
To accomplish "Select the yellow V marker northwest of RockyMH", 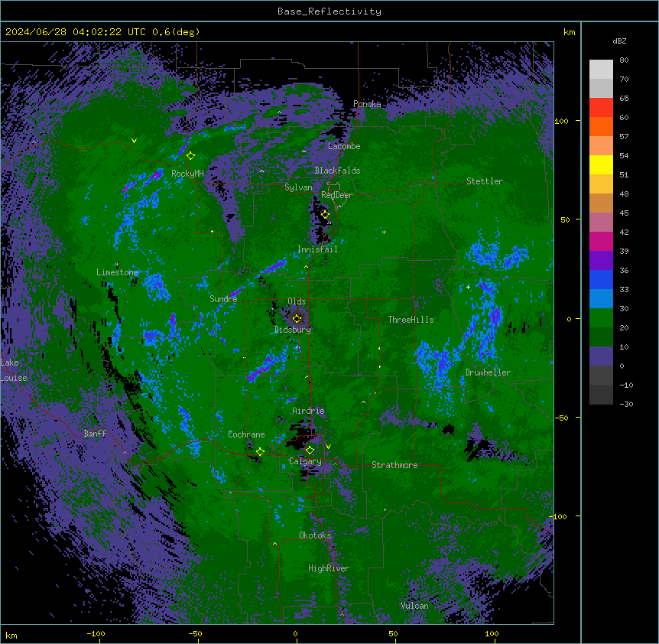I will click(x=134, y=141).
